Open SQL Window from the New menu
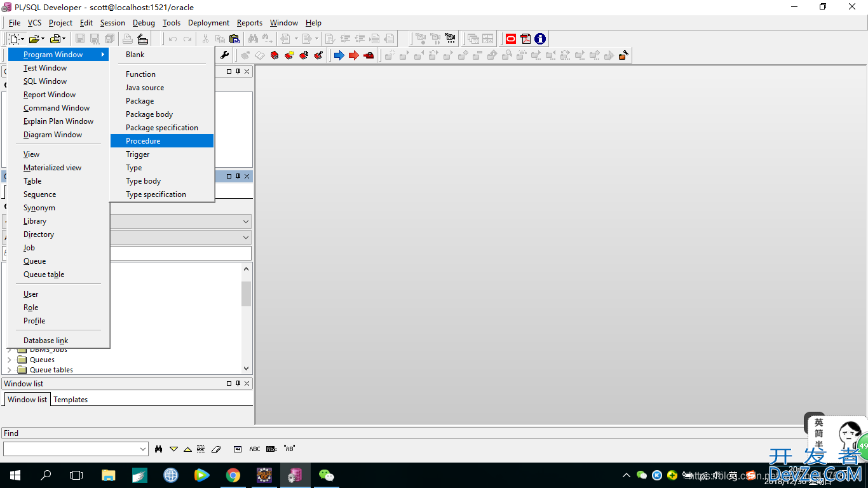Screen dimensions: 868x488 pyautogui.click(x=58, y=81)
